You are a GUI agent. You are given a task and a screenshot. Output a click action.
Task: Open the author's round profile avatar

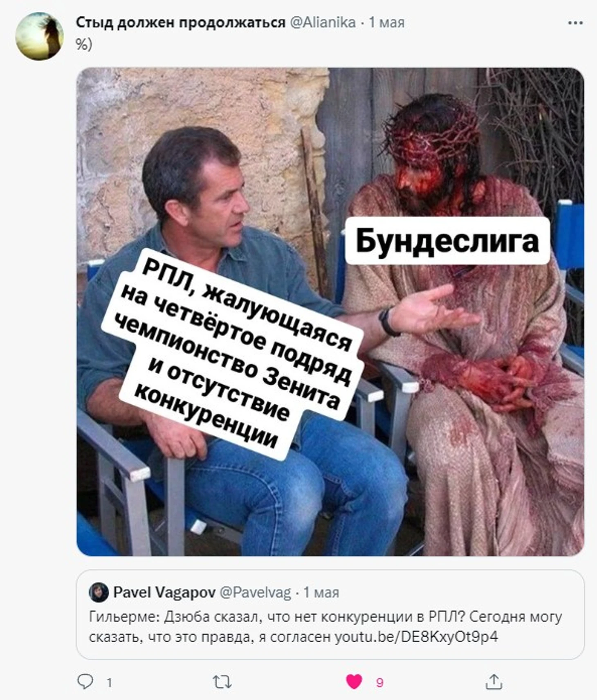coord(40,36)
